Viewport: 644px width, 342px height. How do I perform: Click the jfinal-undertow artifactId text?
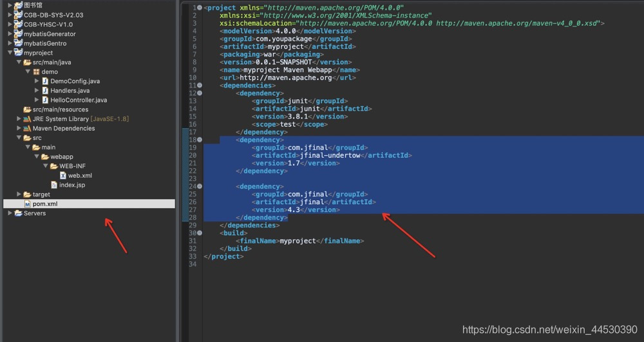(330, 155)
